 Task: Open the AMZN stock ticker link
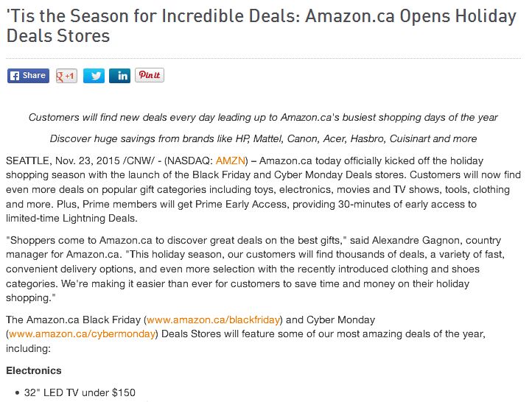click(230, 161)
